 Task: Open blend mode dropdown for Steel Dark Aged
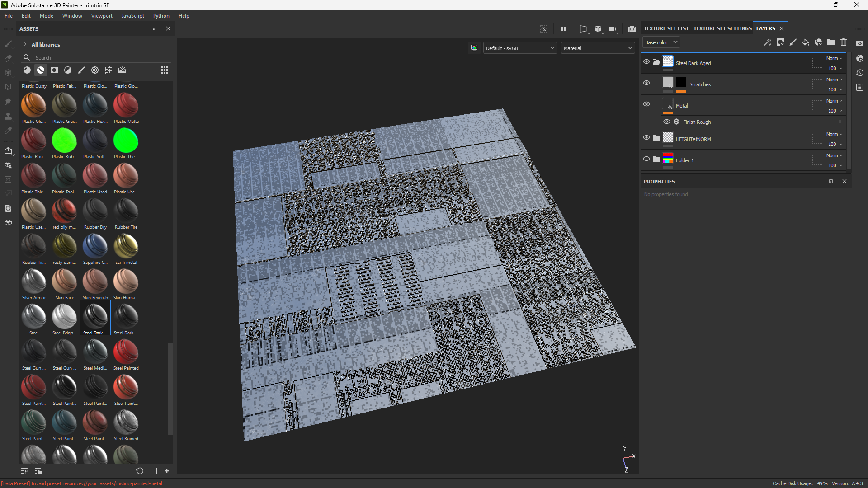click(x=834, y=58)
